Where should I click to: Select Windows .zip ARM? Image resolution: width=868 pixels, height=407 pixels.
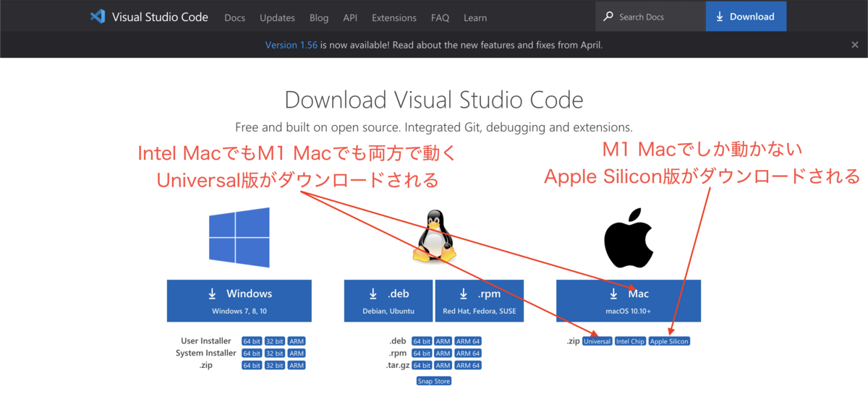[297, 366]
